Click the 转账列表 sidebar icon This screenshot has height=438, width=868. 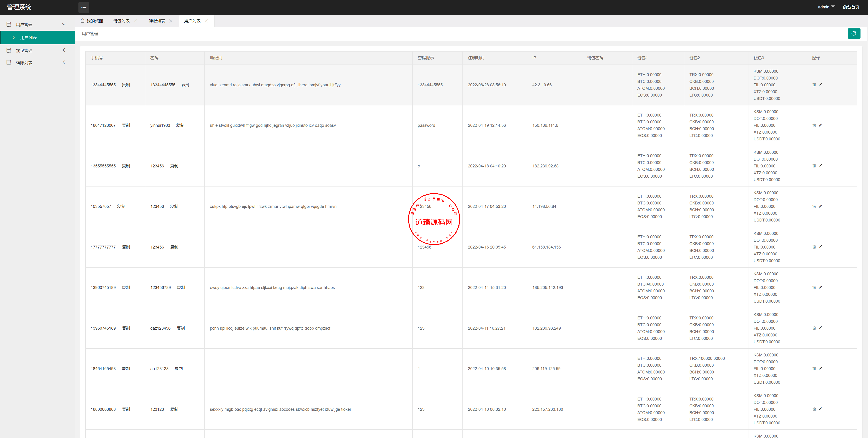pos(9,63)
